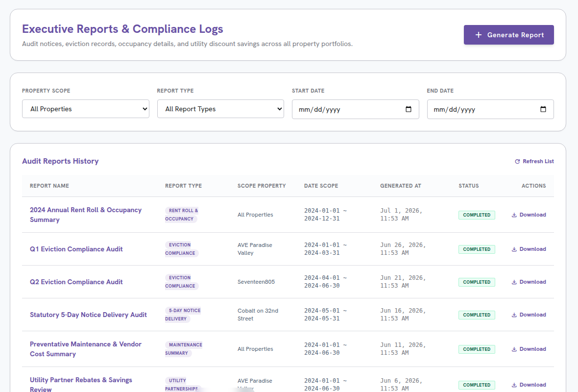
Task: Open Utility Partner Rebates & Savings Review
Action: pyautogui.click(x=81, y=384)
